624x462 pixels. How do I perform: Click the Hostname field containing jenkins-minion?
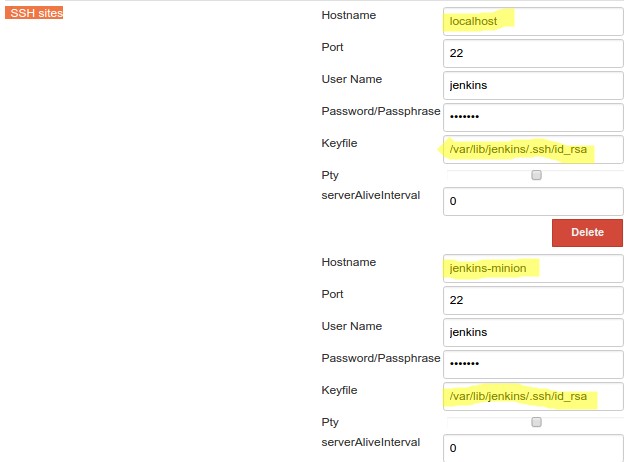point(532,268)
